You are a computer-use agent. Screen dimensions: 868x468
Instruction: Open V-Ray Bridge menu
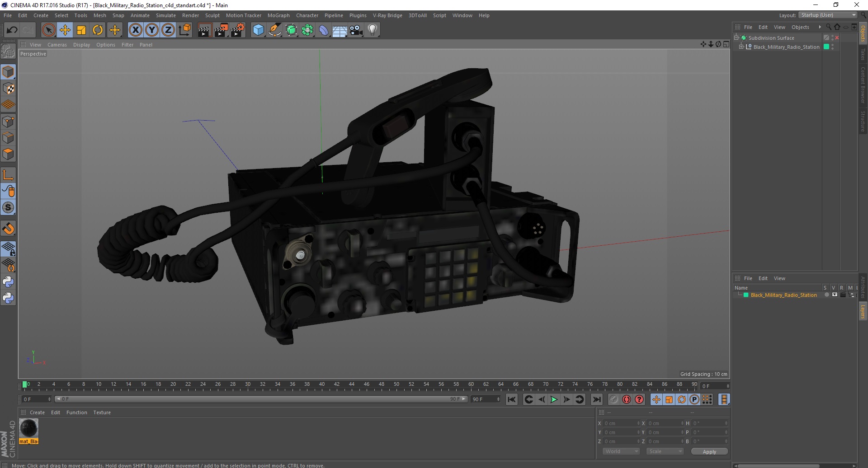click(387, 15)
